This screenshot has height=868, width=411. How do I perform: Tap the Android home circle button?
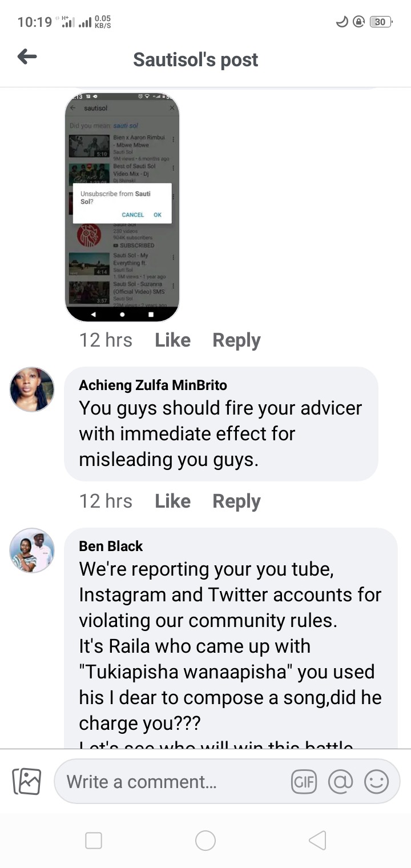pyautogui.click(x=205, y=841)
